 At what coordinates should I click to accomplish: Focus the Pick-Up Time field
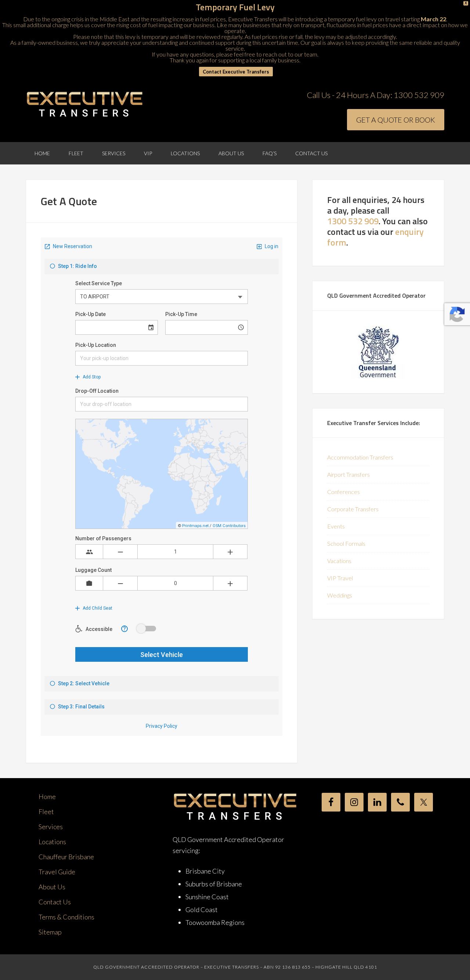click(206, 327)
